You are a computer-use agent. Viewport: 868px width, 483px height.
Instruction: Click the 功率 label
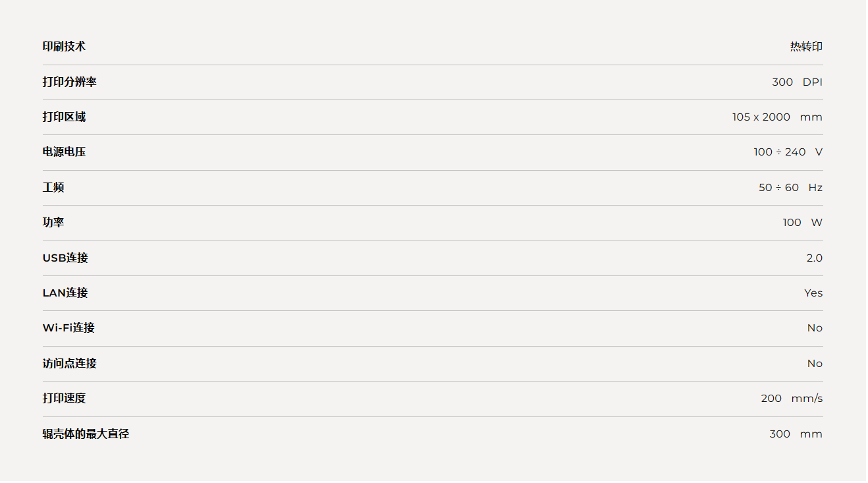[53, 222]
